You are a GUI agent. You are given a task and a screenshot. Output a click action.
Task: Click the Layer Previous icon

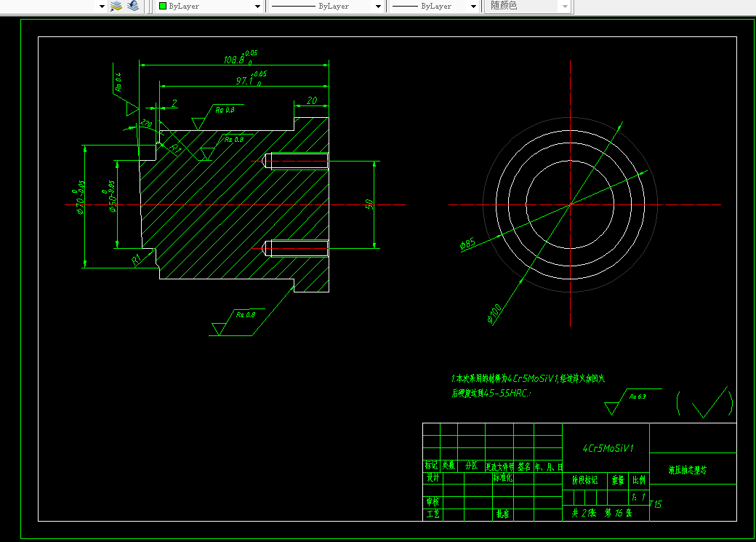(x=133, y=6)
